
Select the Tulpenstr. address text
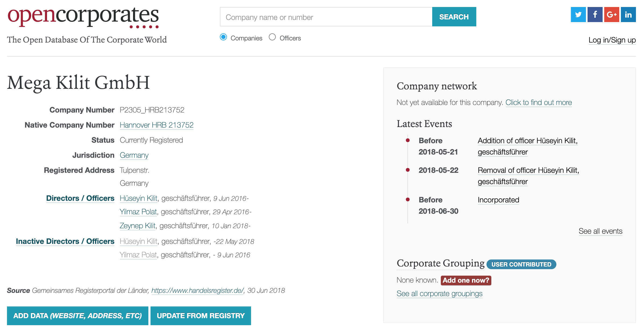pos(134,170)
